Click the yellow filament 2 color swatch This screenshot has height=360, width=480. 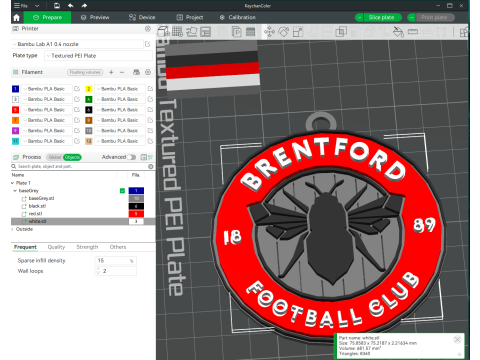(89, 89)
